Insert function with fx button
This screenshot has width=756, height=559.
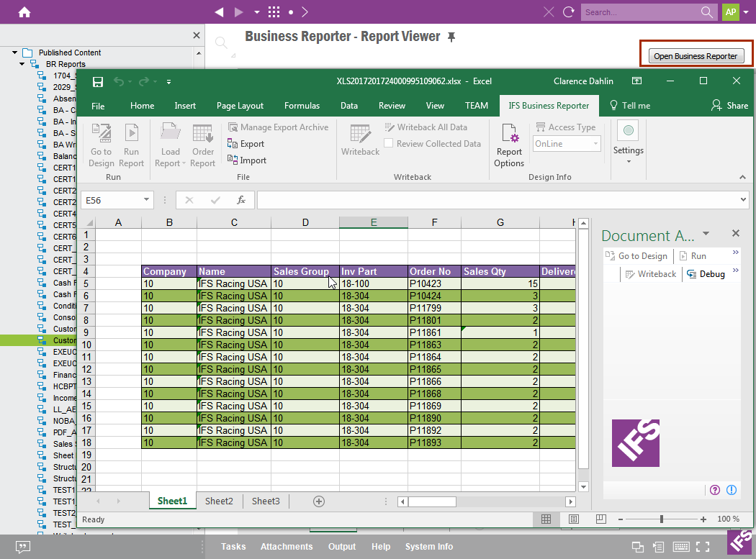point(241,200)
